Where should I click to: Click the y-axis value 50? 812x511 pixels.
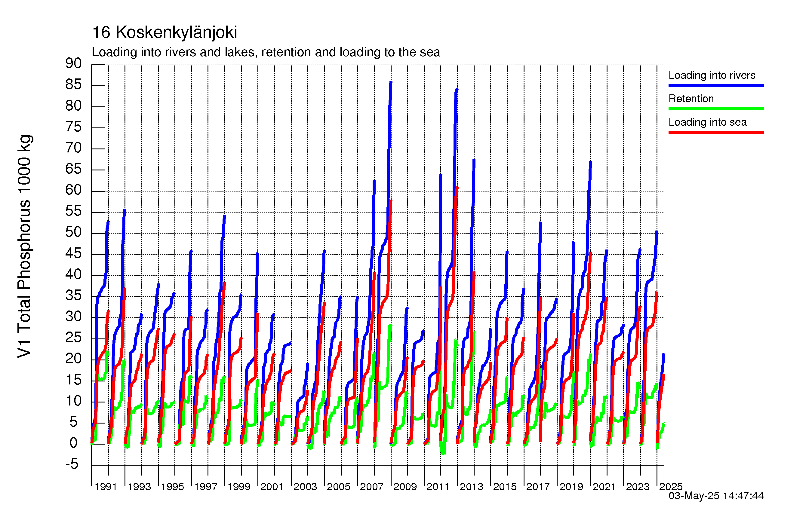[x=73, y=232]
